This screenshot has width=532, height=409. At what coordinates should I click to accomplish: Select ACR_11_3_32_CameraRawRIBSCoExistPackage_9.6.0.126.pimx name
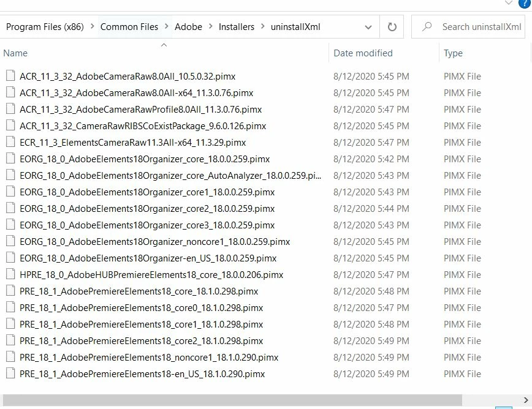coord(143,126)
